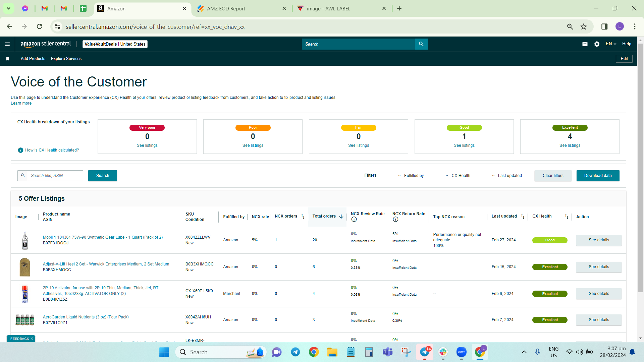Select the Amazon browser tab

pyautogui.click(x=142, y=9)
